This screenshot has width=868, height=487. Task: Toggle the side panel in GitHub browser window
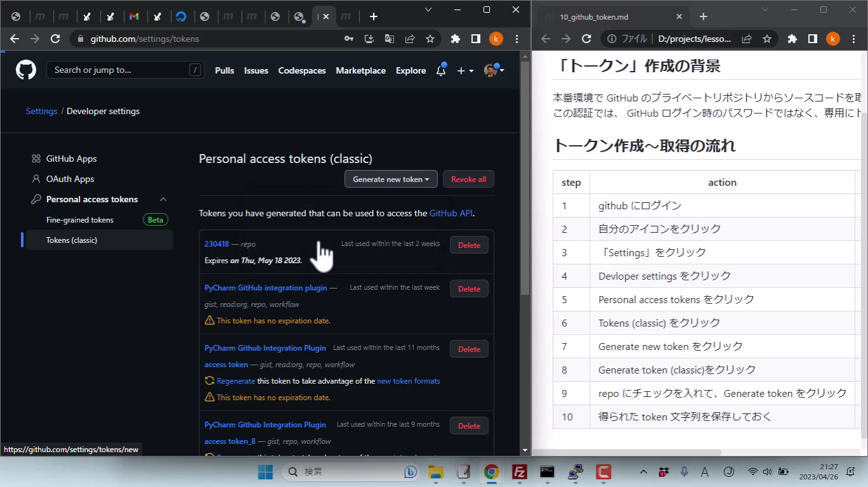(x=476, y=39)
